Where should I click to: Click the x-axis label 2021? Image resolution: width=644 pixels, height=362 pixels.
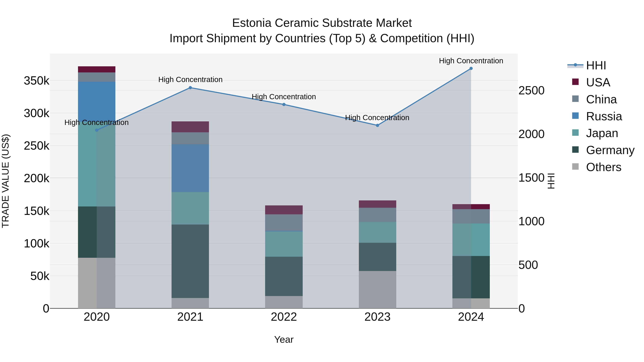190,317
